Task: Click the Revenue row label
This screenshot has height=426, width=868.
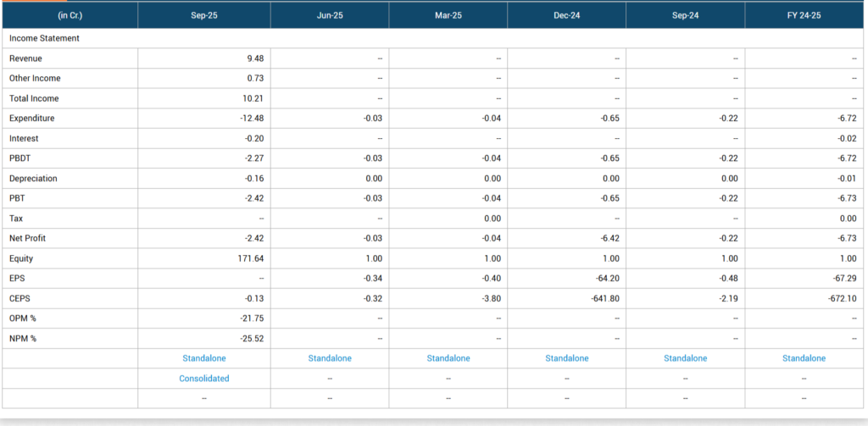Action: [25, 58]
